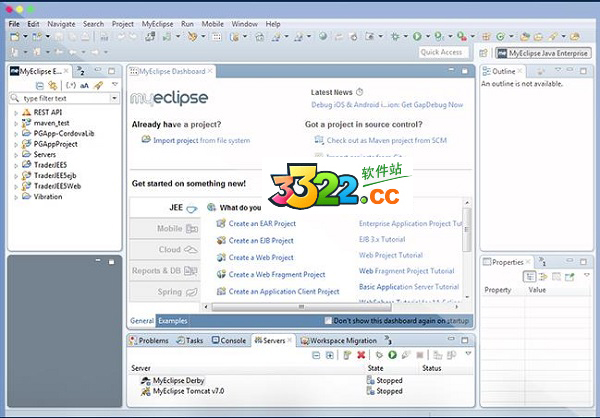
Task: Click the Collapse All icon in explorer
Action: [39, 85]
